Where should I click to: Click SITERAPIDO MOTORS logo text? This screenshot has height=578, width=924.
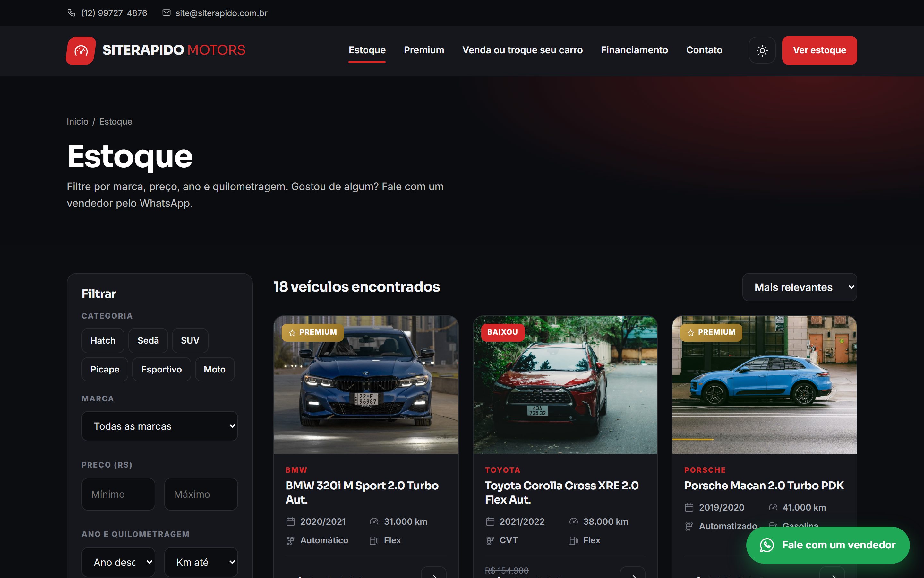tap(174, 50)
